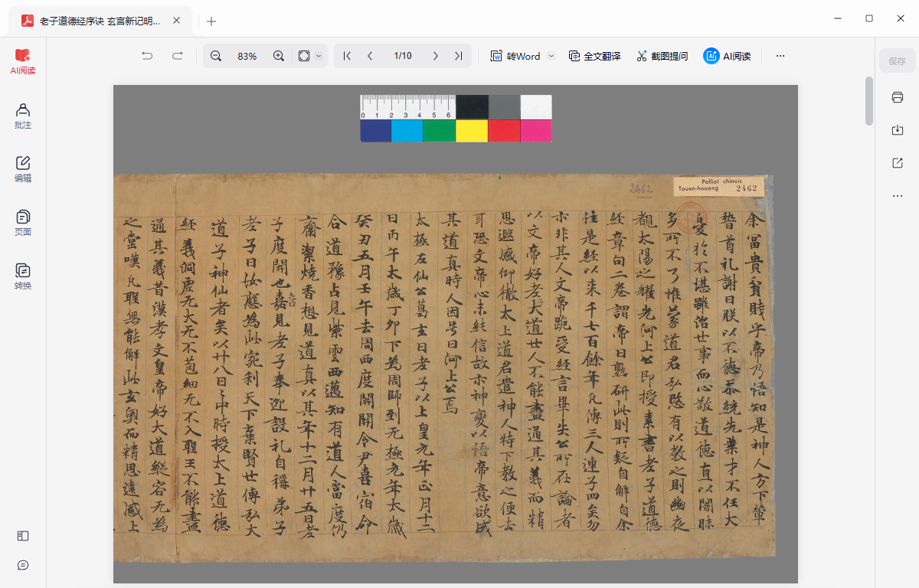
Task: Click the 83% zoom level field
Action: pos(247,56)
